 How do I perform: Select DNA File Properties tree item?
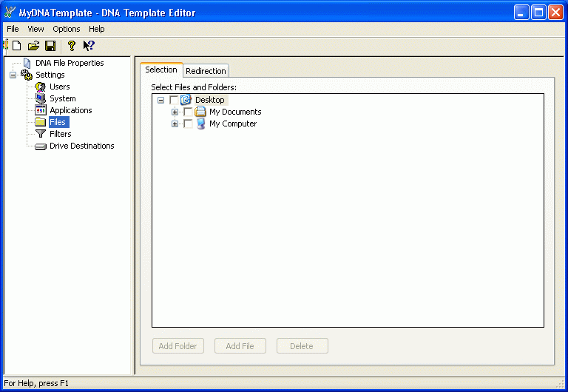pyautogui.click(x=70, y=63)
